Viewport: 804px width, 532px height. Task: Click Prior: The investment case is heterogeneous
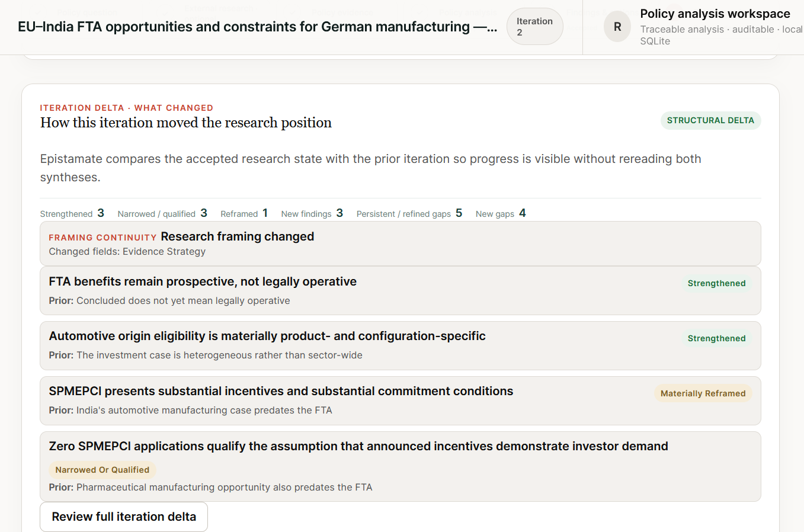click(206, 355)
